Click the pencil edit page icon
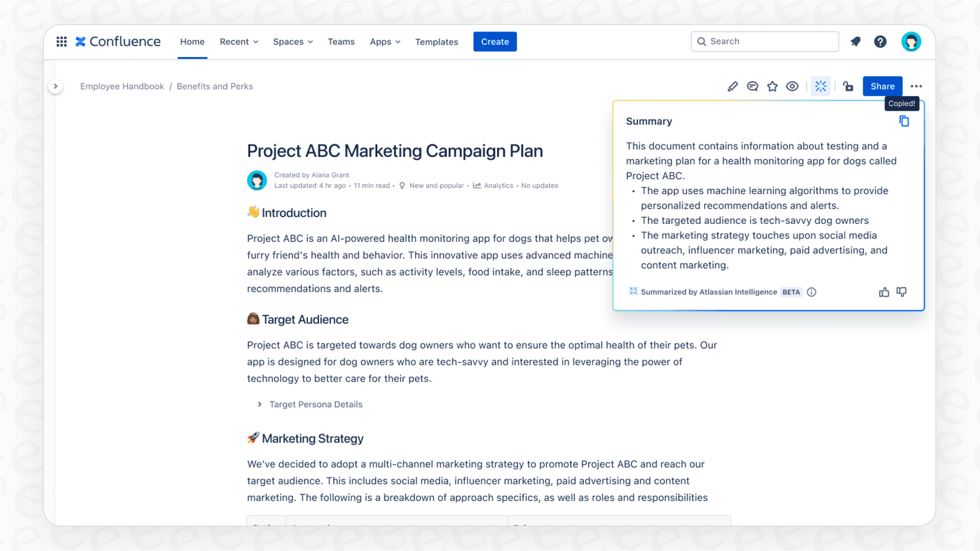Viewport: 980px width, 551px height. (733, 86)
